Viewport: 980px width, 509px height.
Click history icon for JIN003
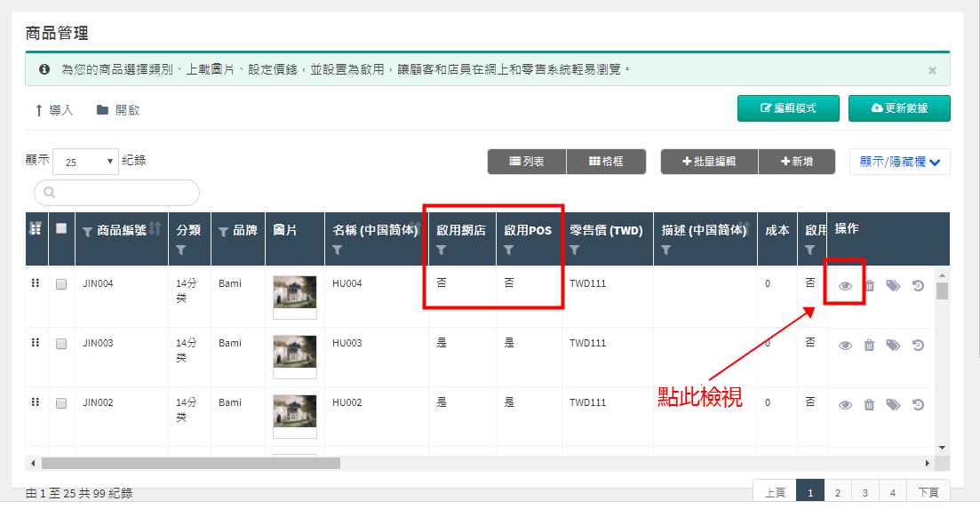point(918,346)
